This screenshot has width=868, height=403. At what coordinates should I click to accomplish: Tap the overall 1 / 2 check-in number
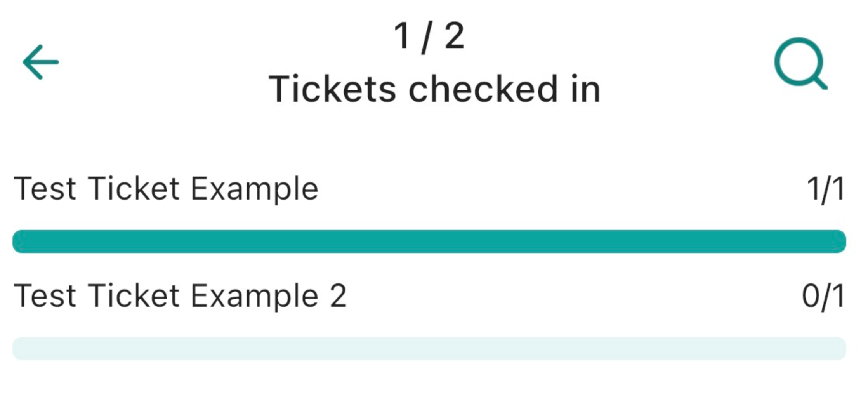[429, 36]
